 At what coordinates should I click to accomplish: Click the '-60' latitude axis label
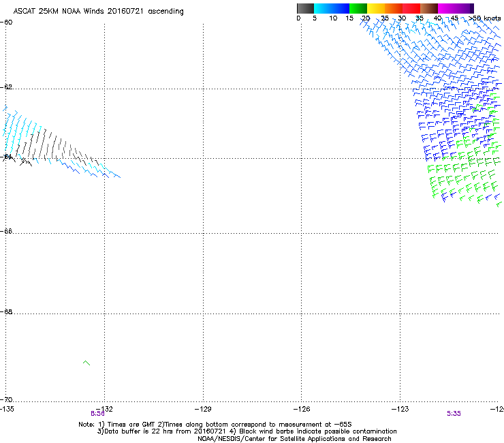click(6, 22)
